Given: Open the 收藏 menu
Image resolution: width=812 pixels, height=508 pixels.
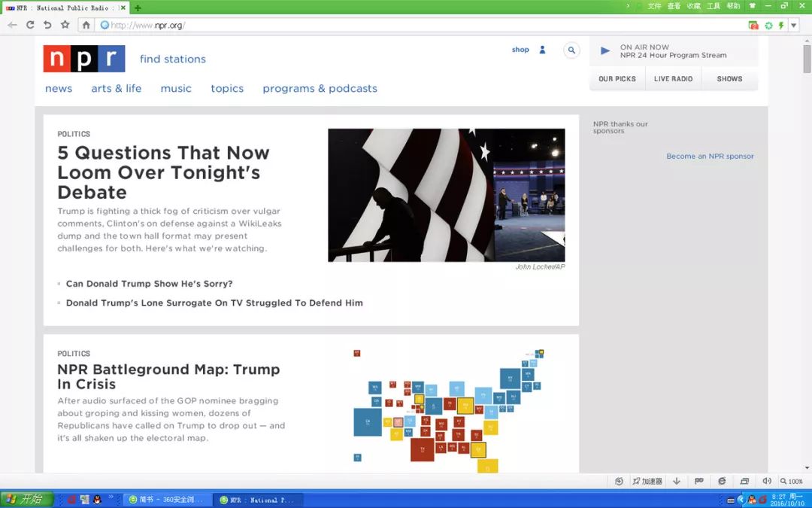Looking at the screenshot, I should 693,6.
